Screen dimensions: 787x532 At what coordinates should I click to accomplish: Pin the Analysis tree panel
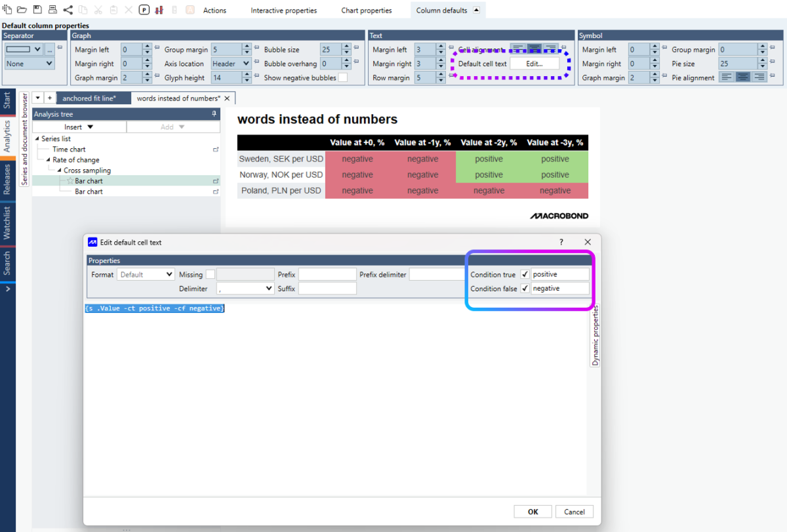214,114
